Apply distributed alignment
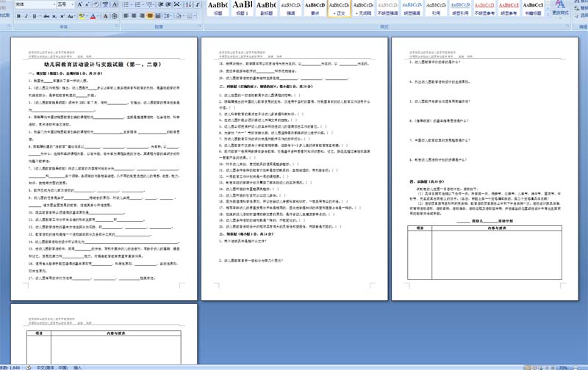This screenshot has width=588, height=370. tap(158, 15)
